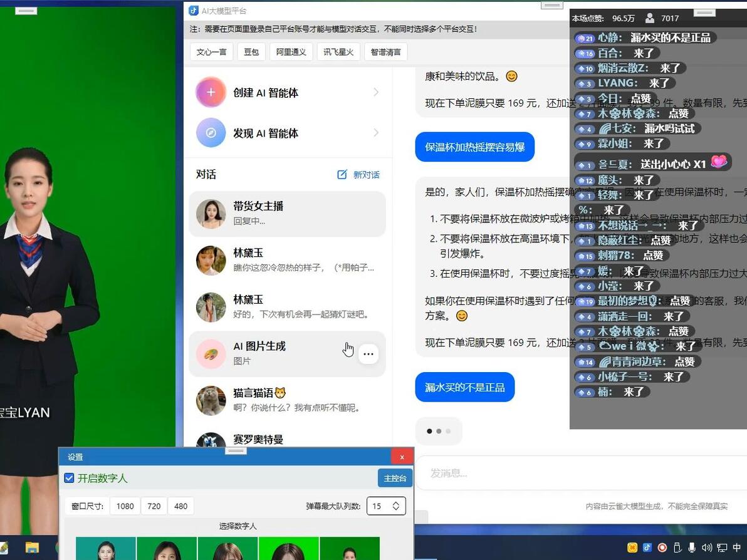The height and width of the screenshot is (560, 747).
Task: Click the network tray icon
Action: click(x=722, y=547)
